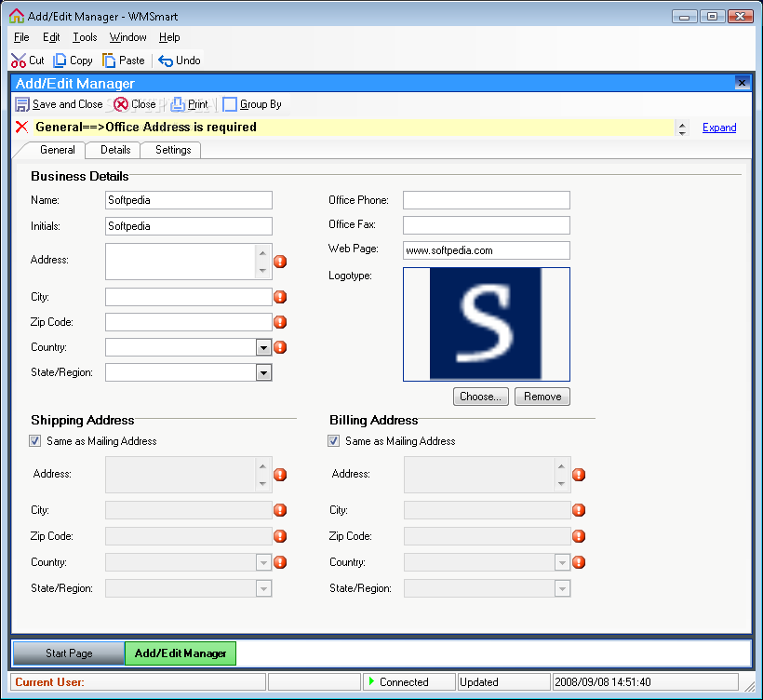The image size is (763, 700).
Task: Click the red X error icon in message bar
Action: tap(21, 127)
